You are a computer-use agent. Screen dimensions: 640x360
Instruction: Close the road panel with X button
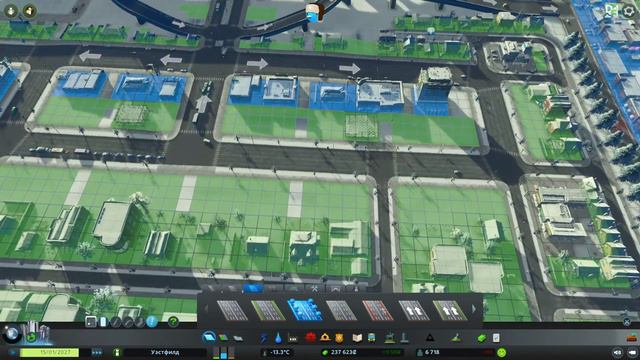coord(627,322)
